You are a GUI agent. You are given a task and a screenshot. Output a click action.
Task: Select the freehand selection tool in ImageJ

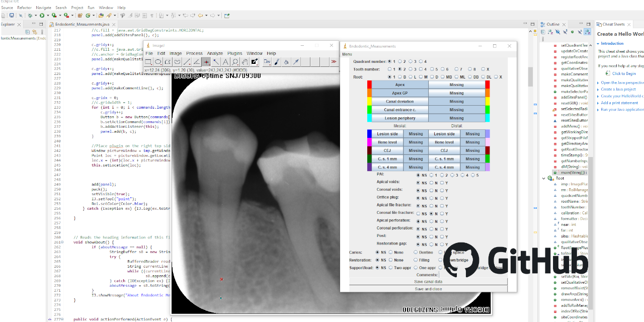click(x=177, y=62)
